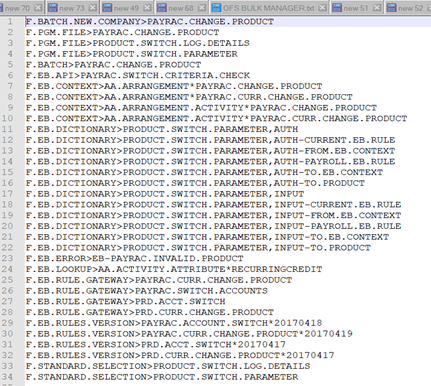Image resolution: width=431 pixels, height=386 pixels.
Task: Close the new 70 tab
Action: pyautogui.click(x=38, y=8)
